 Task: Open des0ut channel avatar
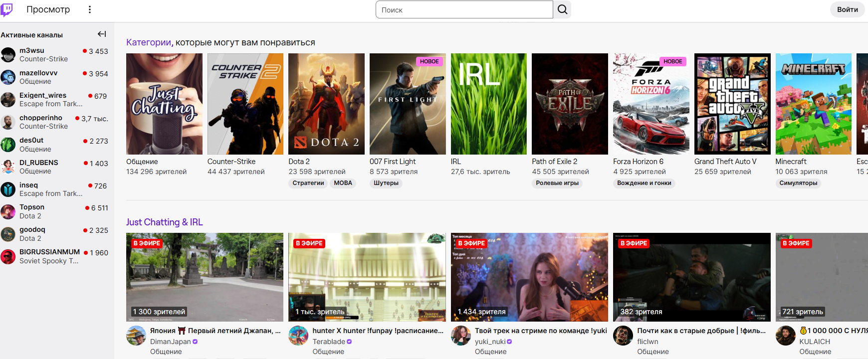(x=8, y=144)
